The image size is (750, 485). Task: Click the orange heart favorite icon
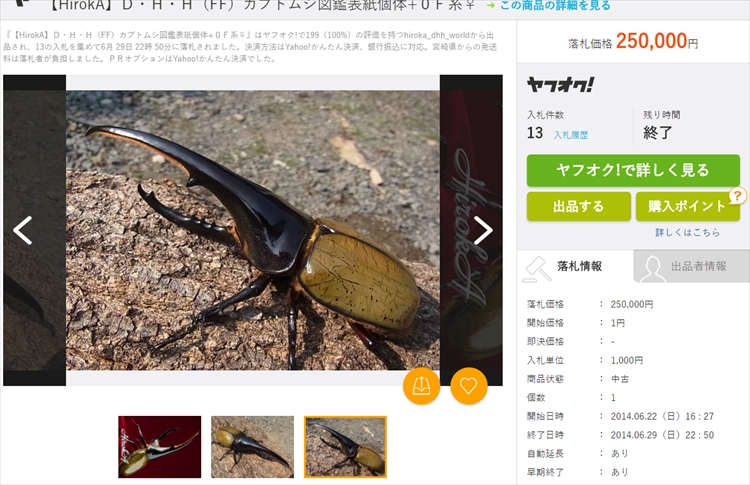[x=469, y=386]
